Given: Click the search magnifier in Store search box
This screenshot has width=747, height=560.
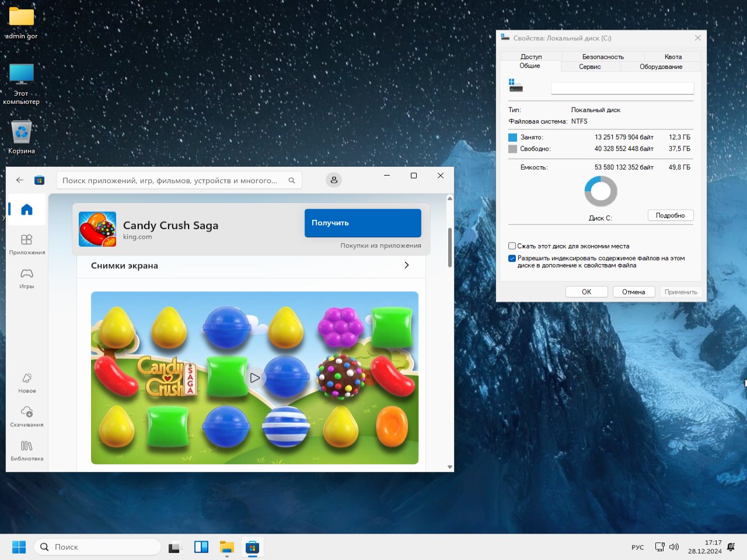Looking at the screenshot, I should (292, 180).
